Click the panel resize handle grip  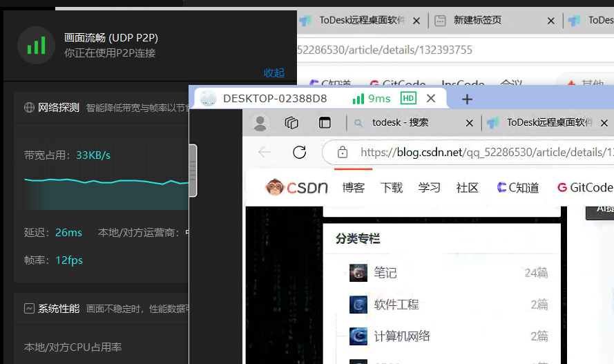point(193,170)
